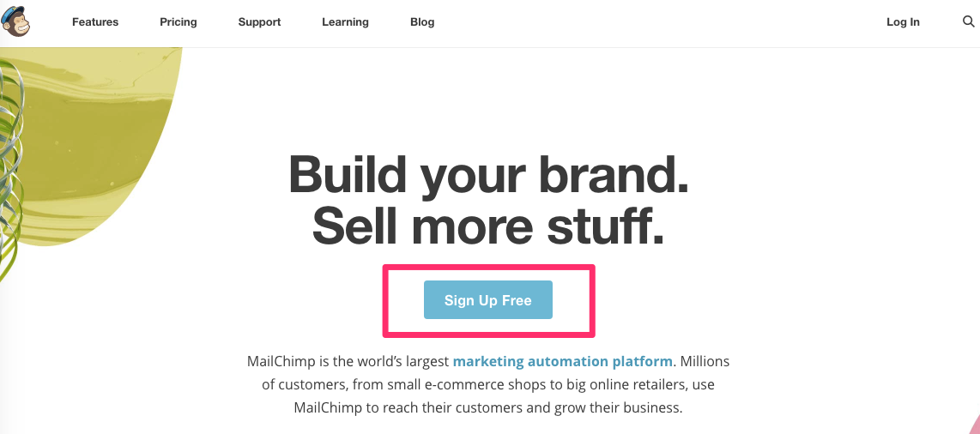Click the word "brand." in the headline
980x434 pixels.
(x=613, y=174)
